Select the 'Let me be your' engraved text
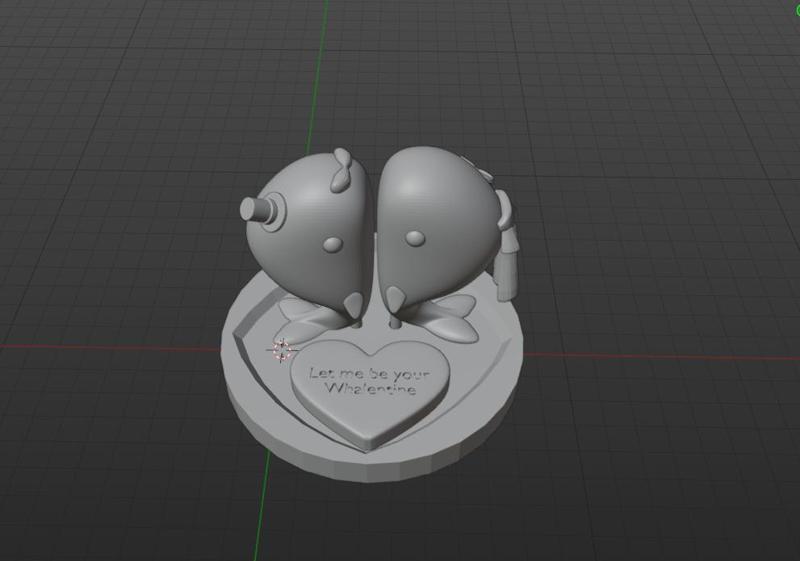The width and height of the screenshot is (800, 561). pyautogui.click(x=369, y=374)
